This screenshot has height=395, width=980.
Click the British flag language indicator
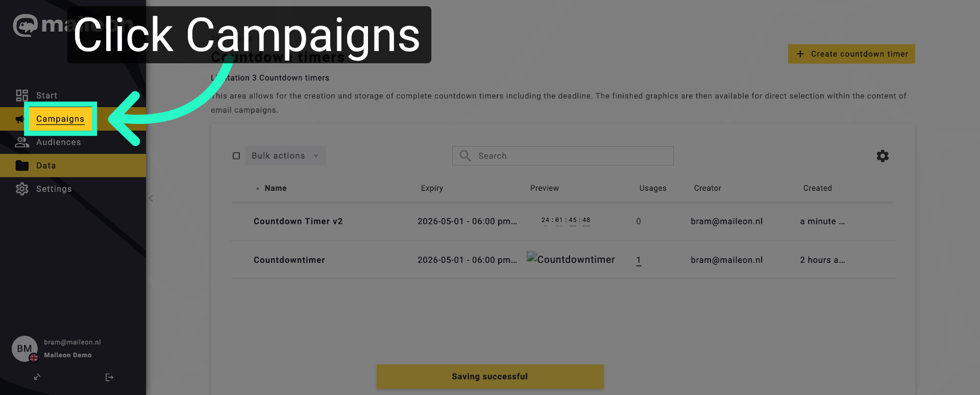[34, 358]
